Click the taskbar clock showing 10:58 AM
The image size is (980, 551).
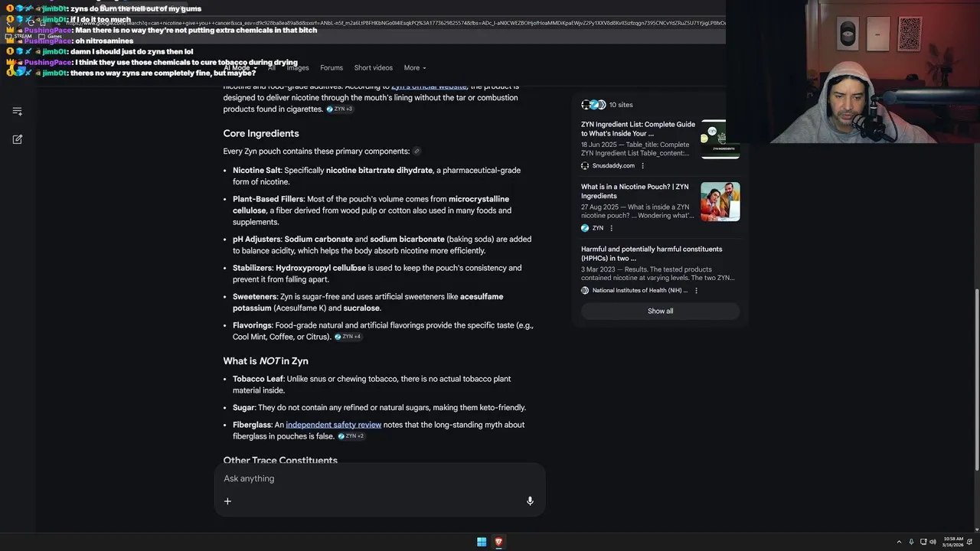pyautogui.click(x=952, y=542)
